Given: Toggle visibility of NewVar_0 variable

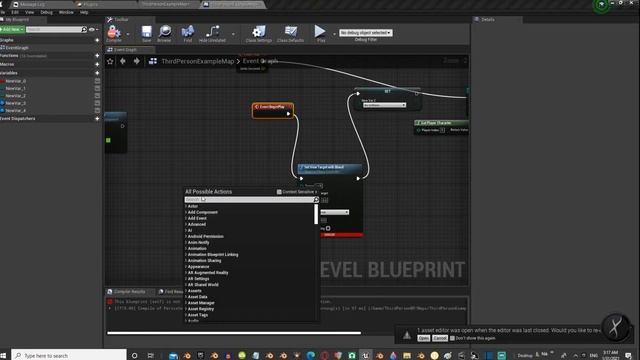Looking at the screenshot, I should (97, 81).
